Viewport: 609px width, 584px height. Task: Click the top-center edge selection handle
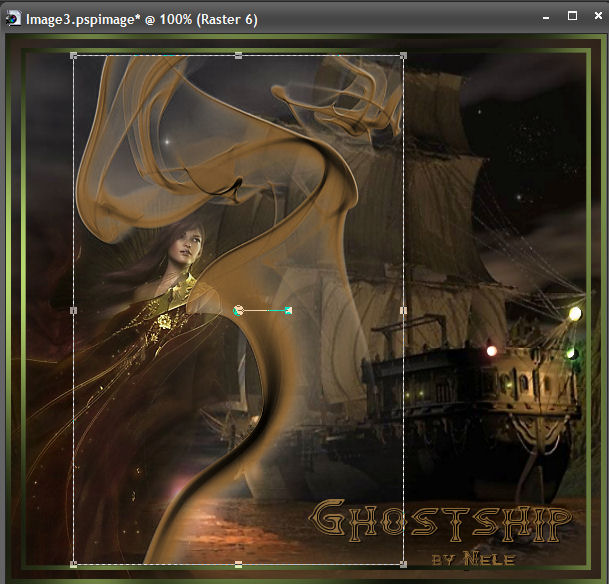(238, 56)
